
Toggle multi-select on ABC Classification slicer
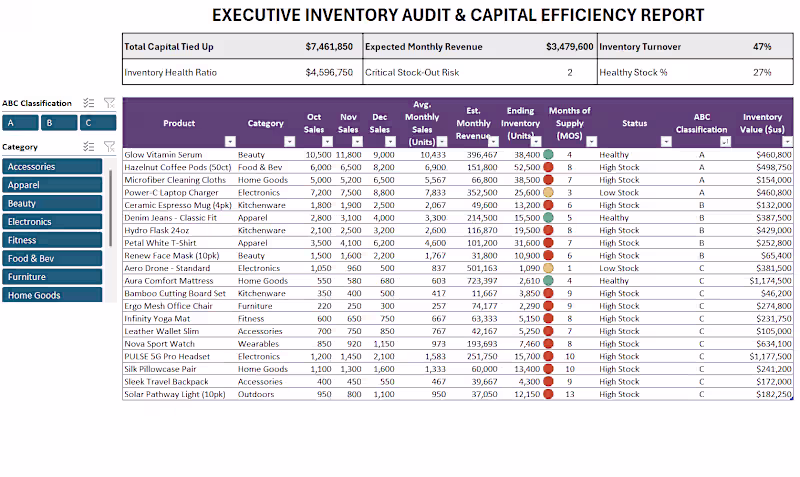[x=89, y=102]
